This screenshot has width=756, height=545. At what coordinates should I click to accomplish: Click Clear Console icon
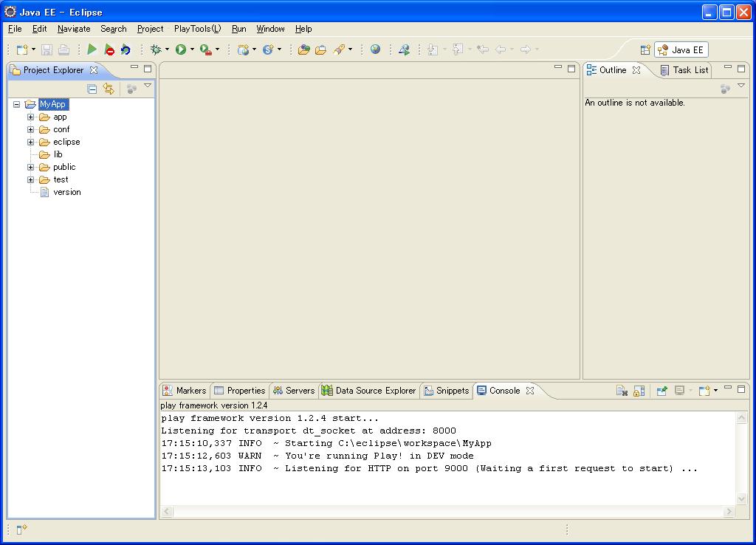(x=622, y=391)
